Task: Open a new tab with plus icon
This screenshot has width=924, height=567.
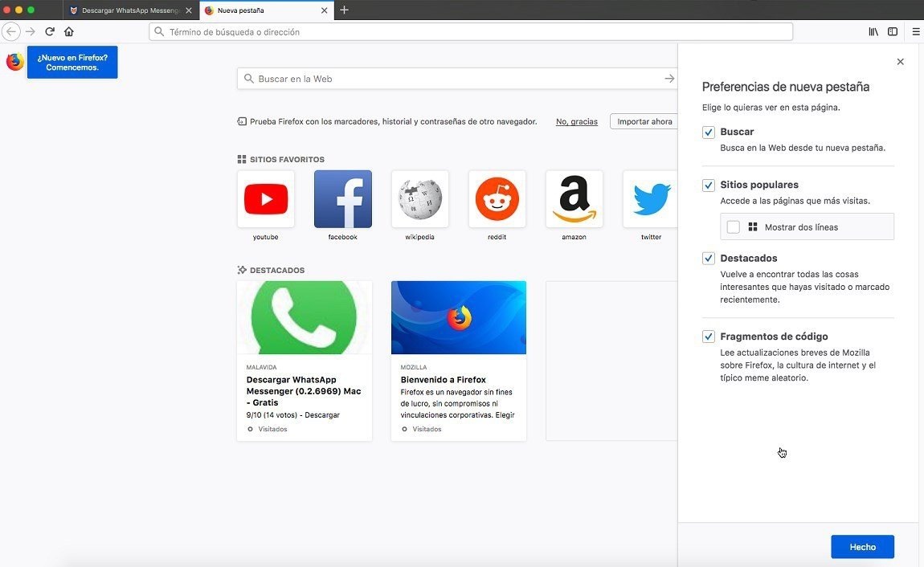Action: 344,10
